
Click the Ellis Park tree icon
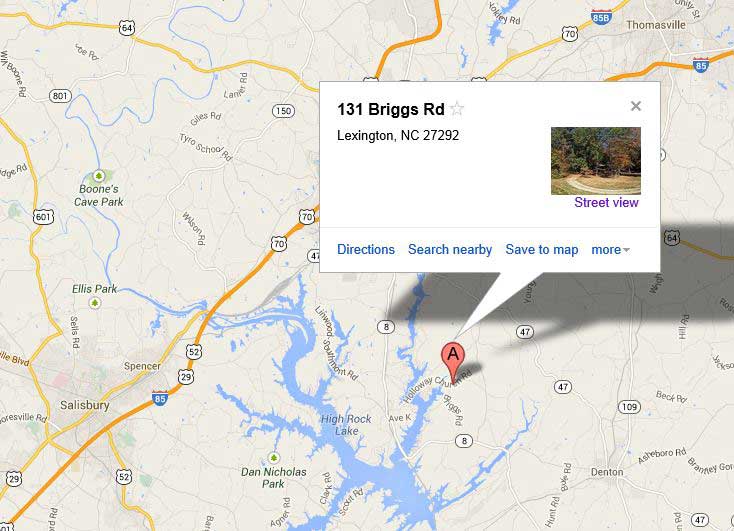click(95, 303)
